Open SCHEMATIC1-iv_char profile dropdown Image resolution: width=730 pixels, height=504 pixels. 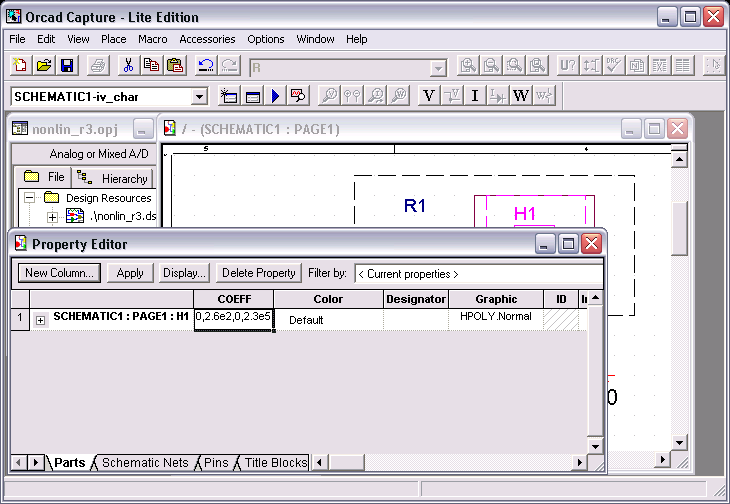(199, 97)
